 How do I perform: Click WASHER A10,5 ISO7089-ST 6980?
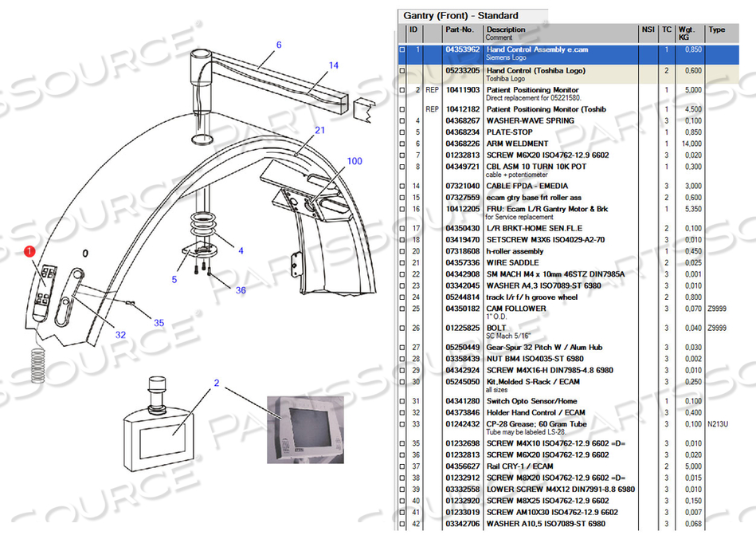(x=546, y=524)
